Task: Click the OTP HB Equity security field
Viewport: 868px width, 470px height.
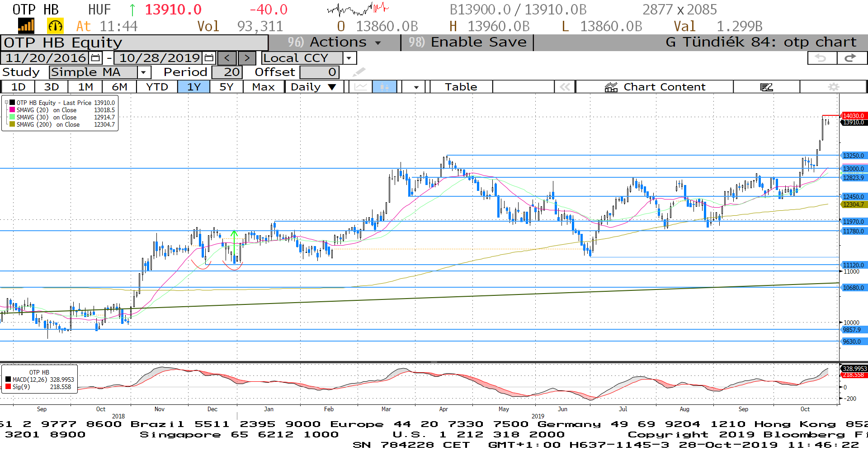Action: coord(134,43)
